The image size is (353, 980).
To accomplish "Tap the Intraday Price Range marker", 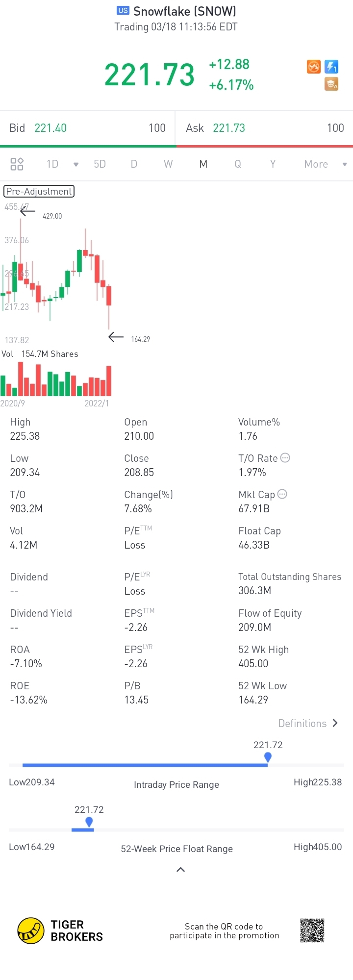I will point(268,757).
